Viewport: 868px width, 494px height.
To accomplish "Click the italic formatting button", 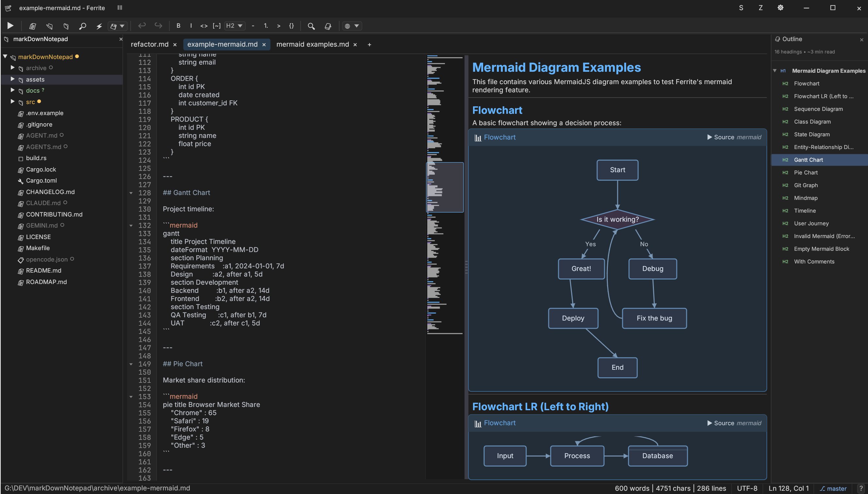I will (x=191, y=26).
